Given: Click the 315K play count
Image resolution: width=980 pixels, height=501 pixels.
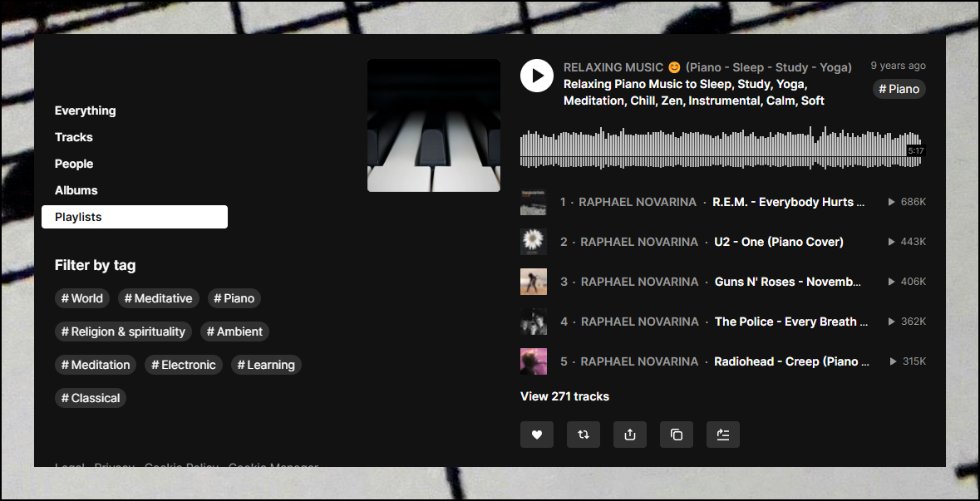Looking at the screenshot, I should [x=909, y=361].
